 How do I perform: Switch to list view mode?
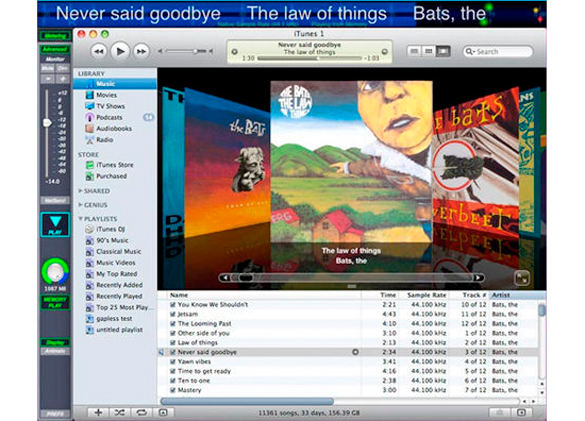pyautogui.click(x=414, y=51)
